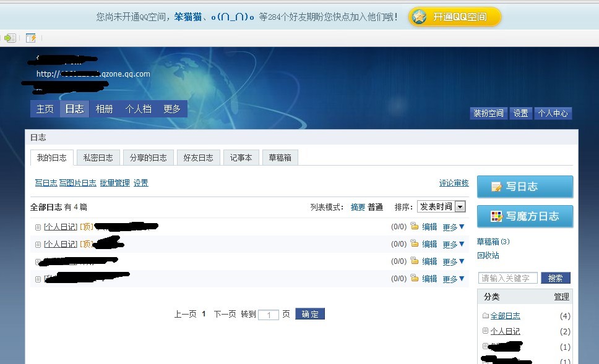Switch to 我的日志 tab

(x=52, y=158)
